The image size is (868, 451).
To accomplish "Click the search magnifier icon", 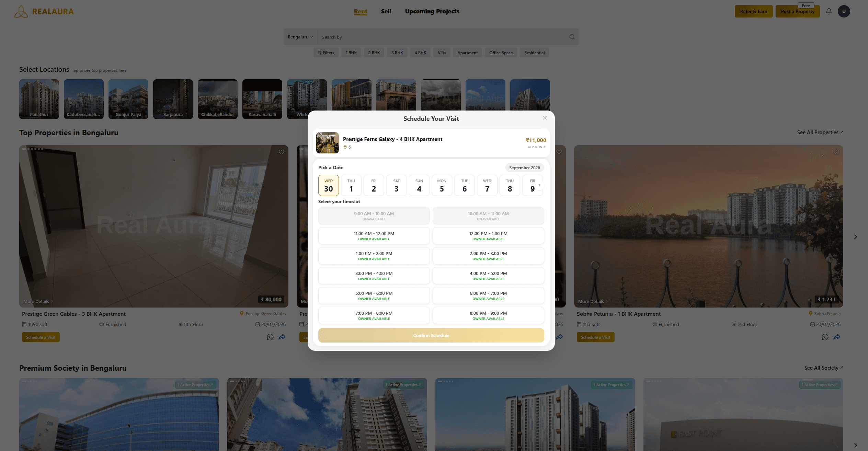I will pyautogui.click(x=572, y=37).
